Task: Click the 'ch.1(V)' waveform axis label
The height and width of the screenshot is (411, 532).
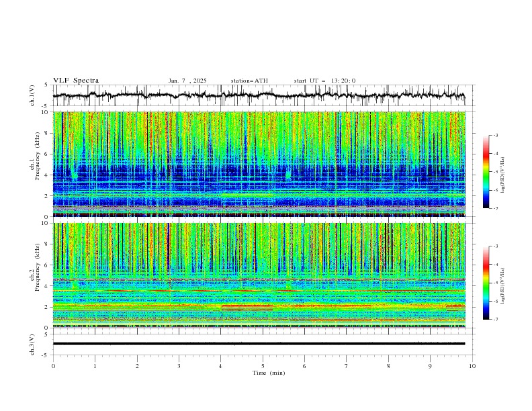Action: (x=32, y=95)
